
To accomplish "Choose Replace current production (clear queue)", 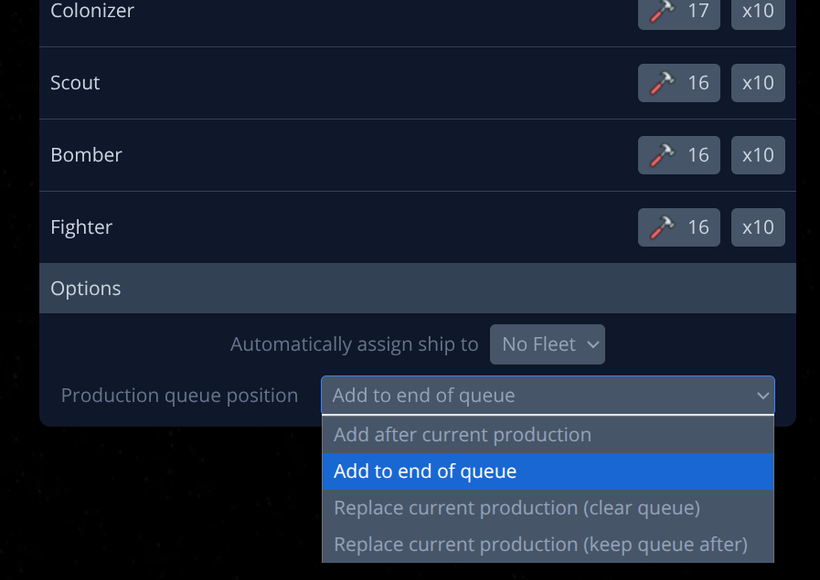I will (x=548, y=508).
